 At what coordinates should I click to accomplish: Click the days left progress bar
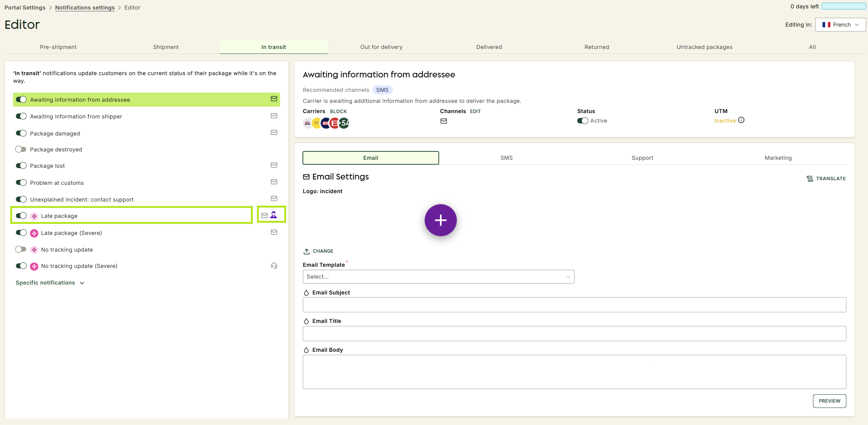(844, 6)
